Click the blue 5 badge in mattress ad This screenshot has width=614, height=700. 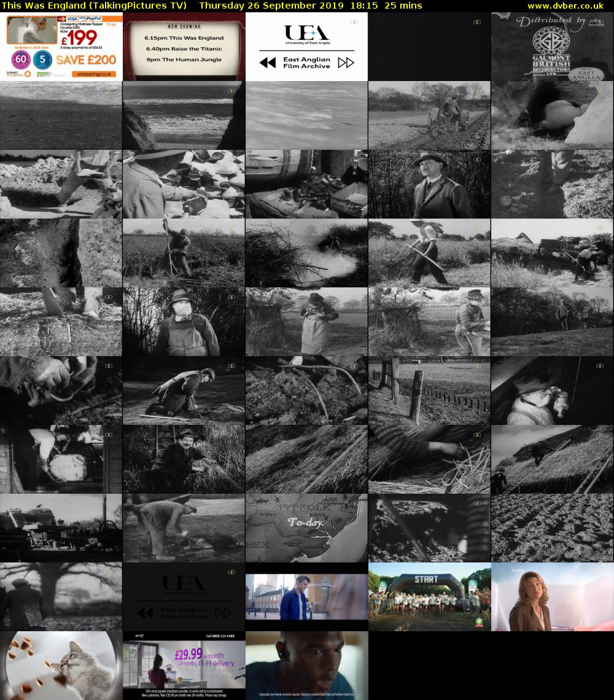click(x=41, y=60)
